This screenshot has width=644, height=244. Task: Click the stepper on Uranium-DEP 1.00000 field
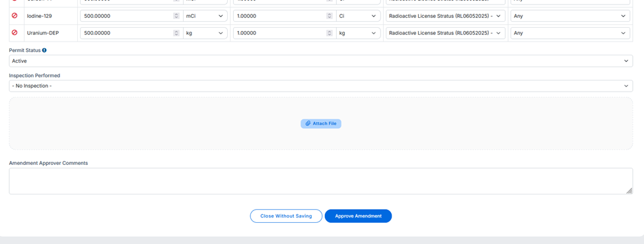coord(330,33)
